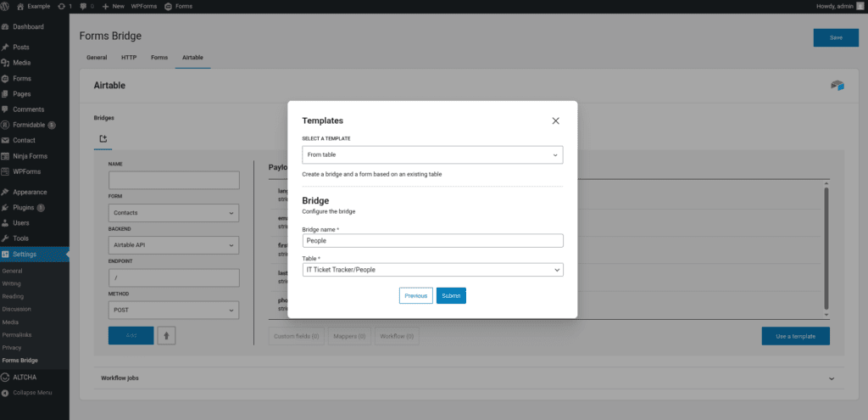The width and height of the screenshot is (868, 420).
Task: Click the updates icon in admin bar
Action: click(64, 6)
